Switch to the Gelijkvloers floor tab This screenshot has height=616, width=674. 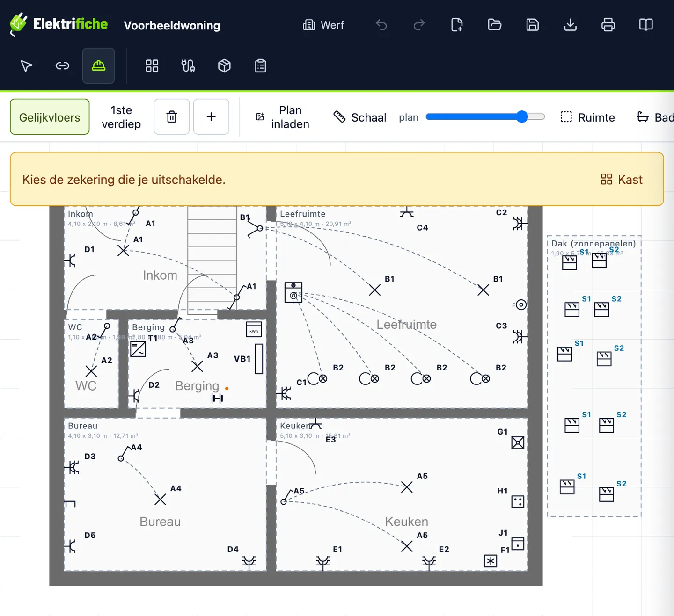[50, 117]
